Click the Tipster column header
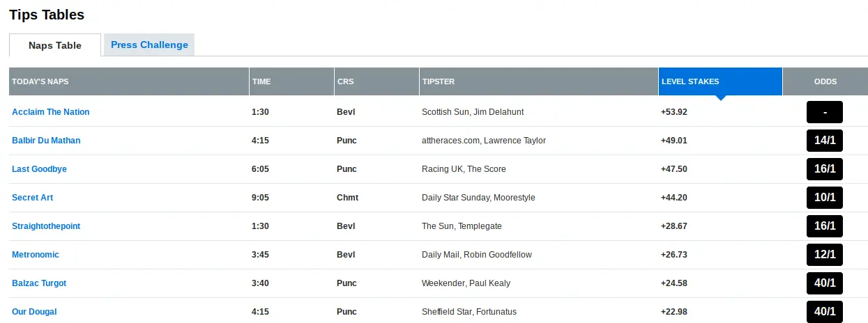Viewport: 868px width, 323px height. 439,81
